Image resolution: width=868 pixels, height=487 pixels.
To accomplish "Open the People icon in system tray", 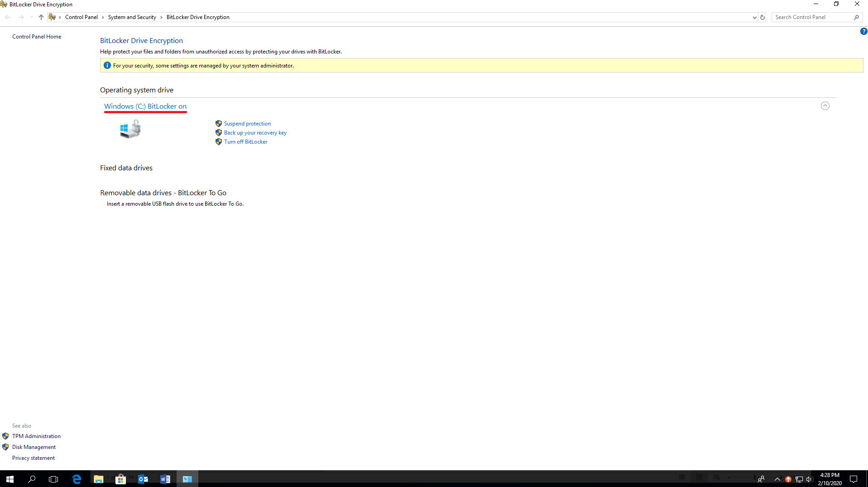I will (x=761, y=479).
